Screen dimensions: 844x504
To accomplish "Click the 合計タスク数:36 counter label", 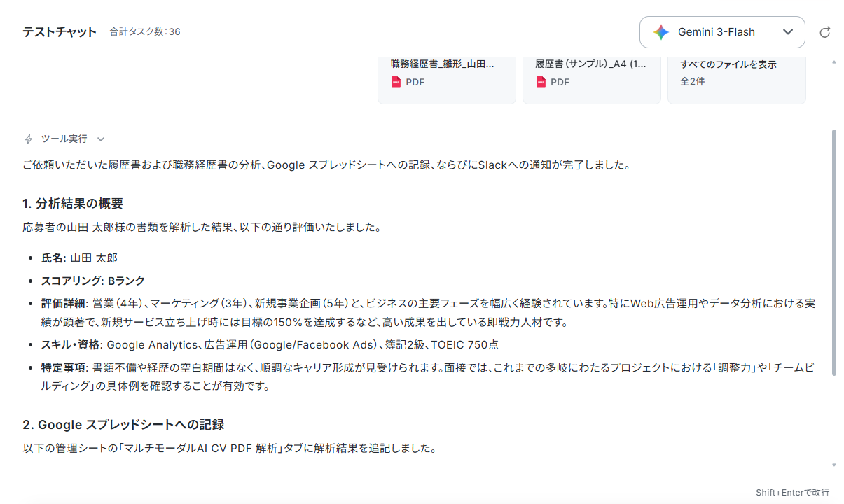I will [145, 31].
